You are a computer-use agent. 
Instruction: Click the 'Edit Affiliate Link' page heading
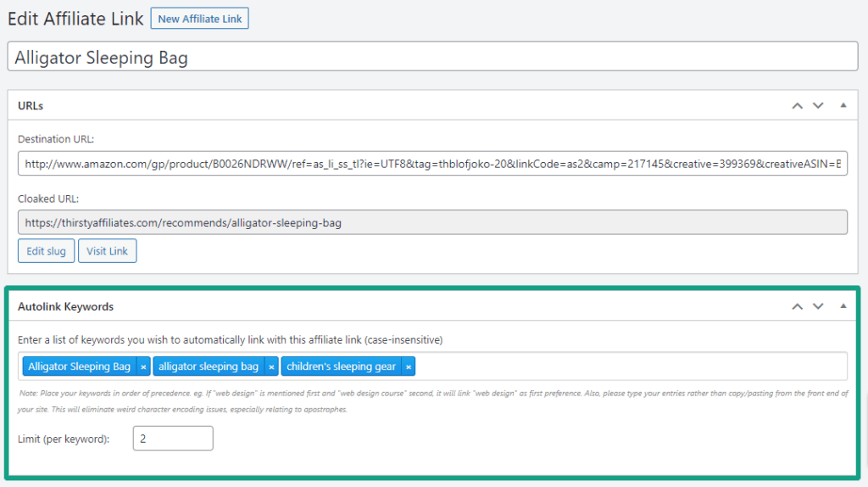tap(75, 19)
